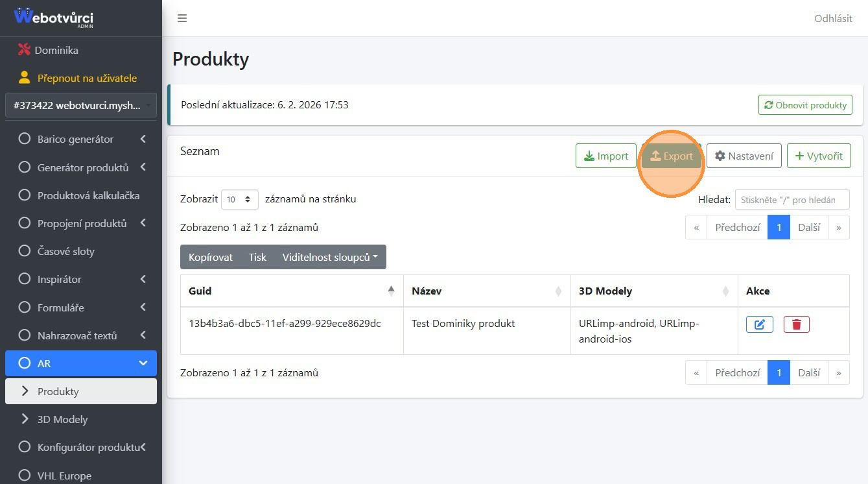868x484 pixels.
Task: Change the records-per-page select showing 10
Action: tap(240, 200)
